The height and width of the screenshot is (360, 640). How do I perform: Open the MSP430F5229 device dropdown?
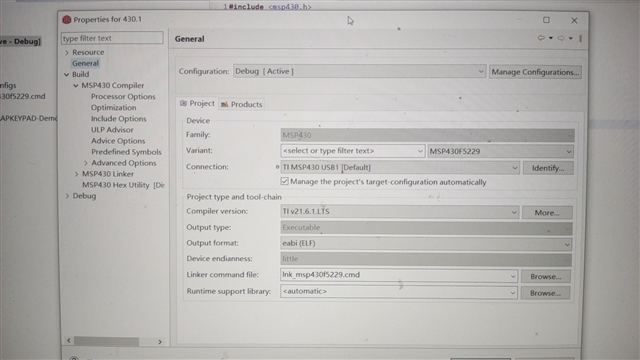click(500, 151)
